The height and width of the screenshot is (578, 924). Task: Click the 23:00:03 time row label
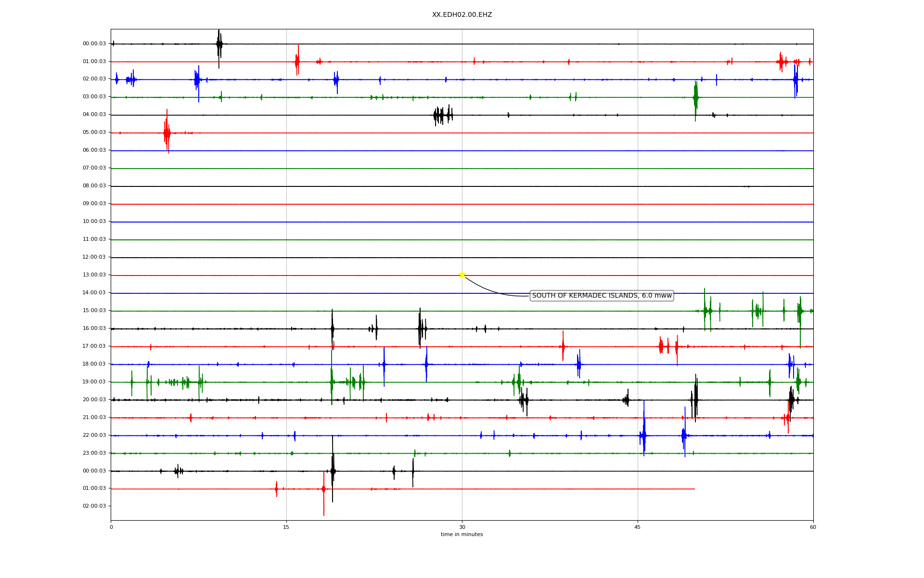point(94,453)
